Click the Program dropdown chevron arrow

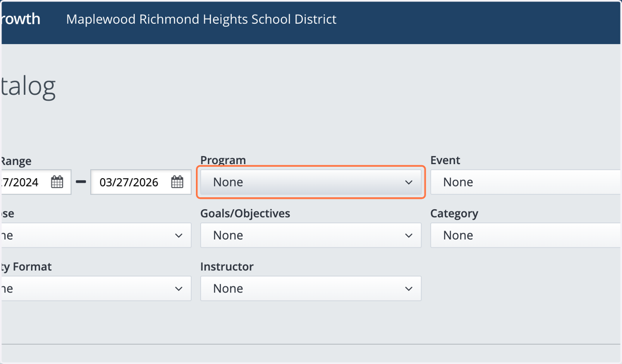click(x=408, y=182)
